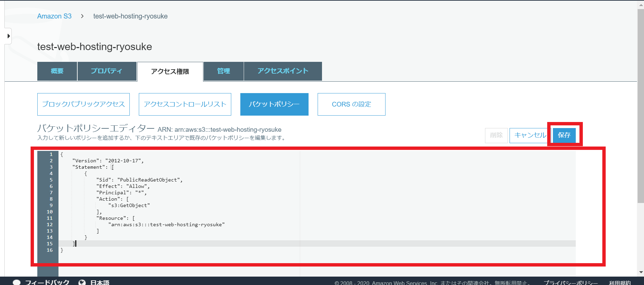Click the "Version": "2012-10-17" line in editor

tap(108, 161)
